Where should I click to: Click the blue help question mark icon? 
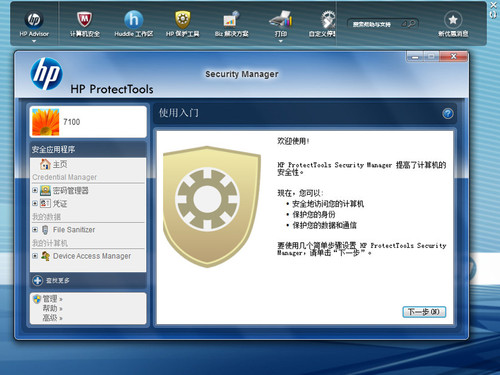coord(448,114)
